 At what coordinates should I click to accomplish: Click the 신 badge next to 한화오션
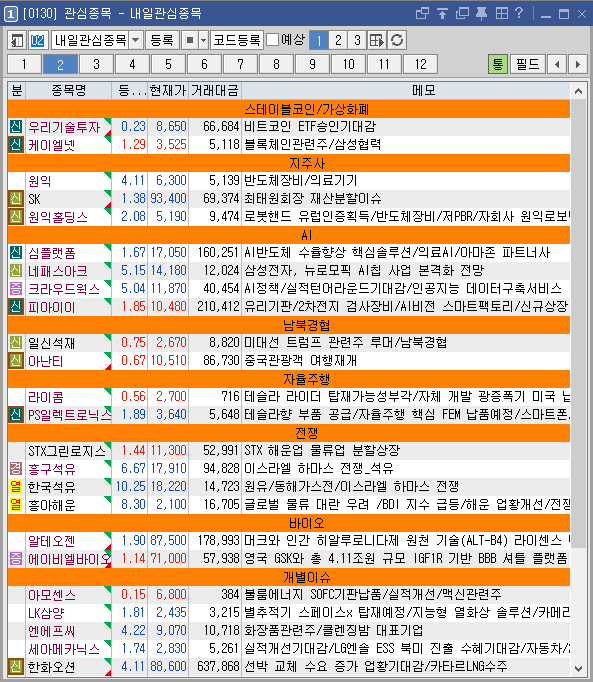(x=16, y=666)
